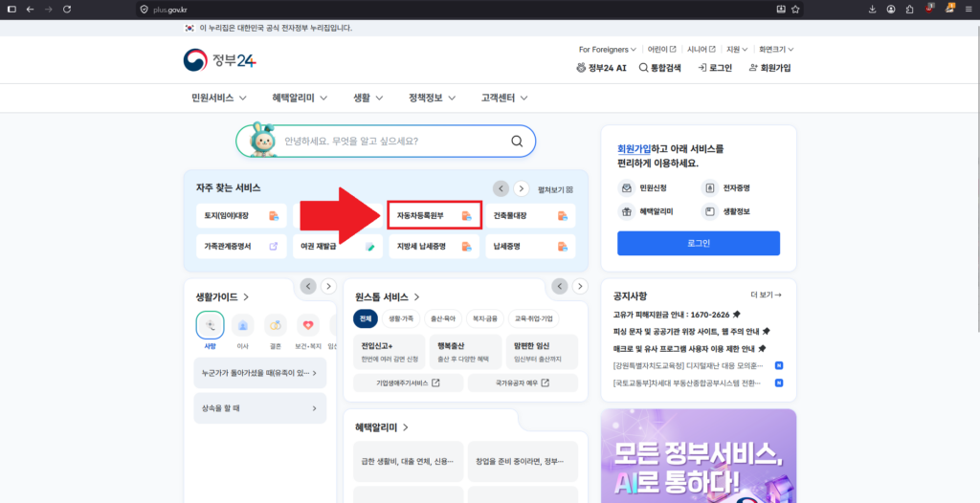Open 누군가가 돌아가셨을 때 guide
This screenshot has height=503, width=980.
click(x=260, y=373)
